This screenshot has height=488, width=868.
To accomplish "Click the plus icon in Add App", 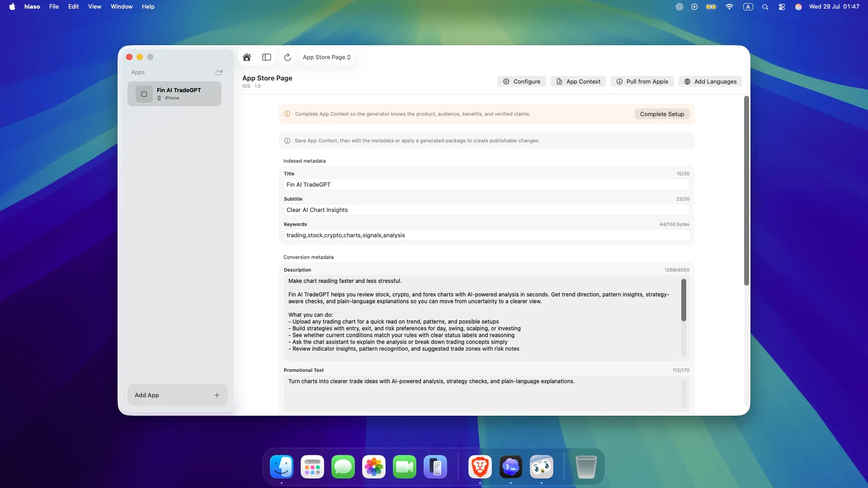I will tap(217, 395).
